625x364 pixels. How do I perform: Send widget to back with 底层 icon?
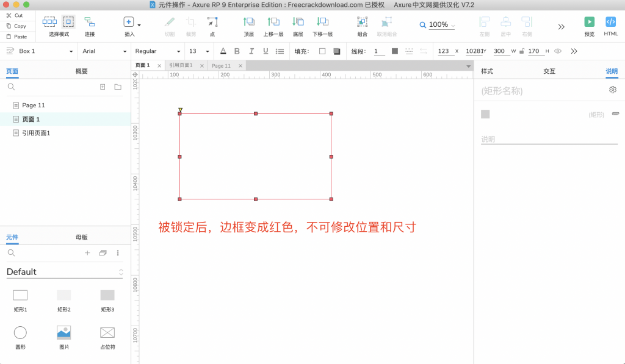pos(298,22)
